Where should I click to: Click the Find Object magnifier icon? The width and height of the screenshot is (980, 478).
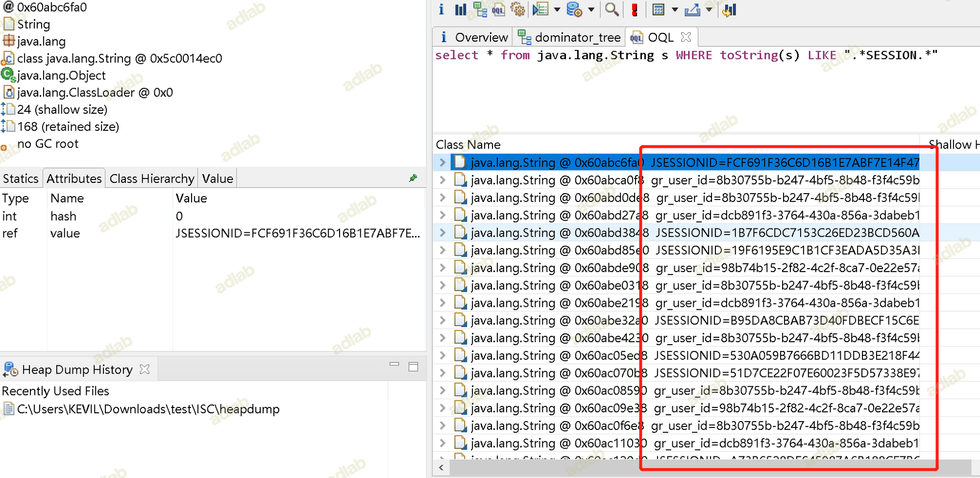pos(612,9)
